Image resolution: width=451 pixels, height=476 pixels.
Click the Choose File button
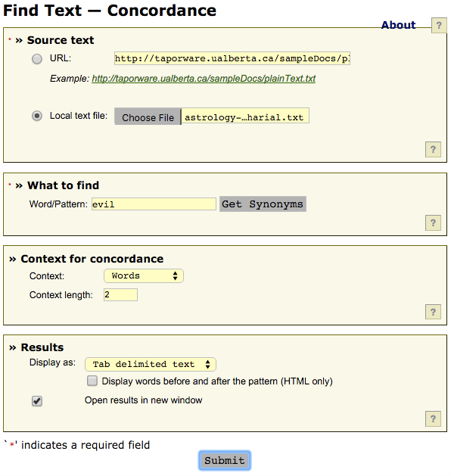pyautogui.click(x=148, y=117)
